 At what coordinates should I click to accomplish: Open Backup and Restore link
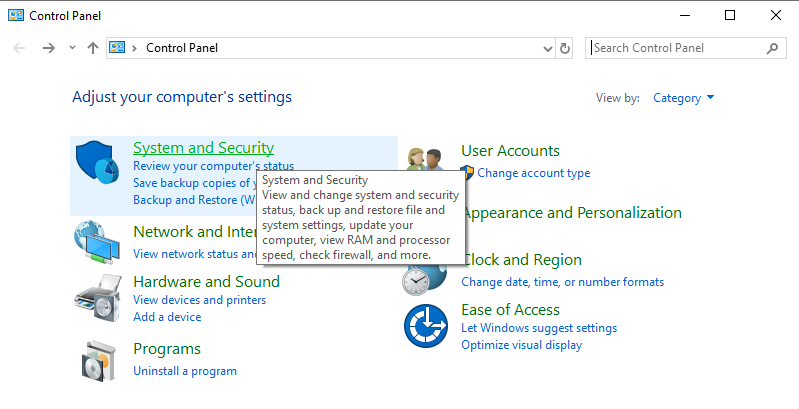point(195,200)
